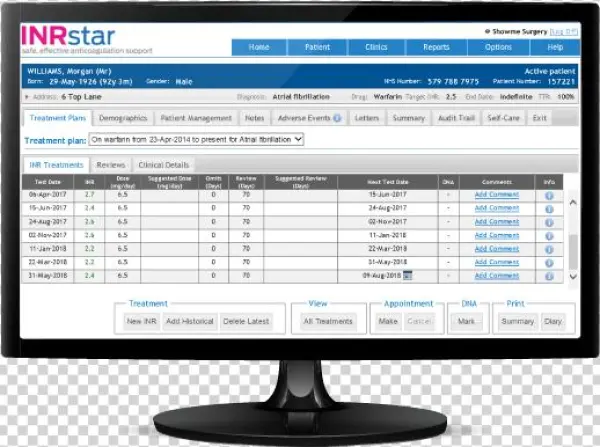The image size is (600, 447).
Task: Click NHS number 579 788 7975
Action: [x=453, y=82]
